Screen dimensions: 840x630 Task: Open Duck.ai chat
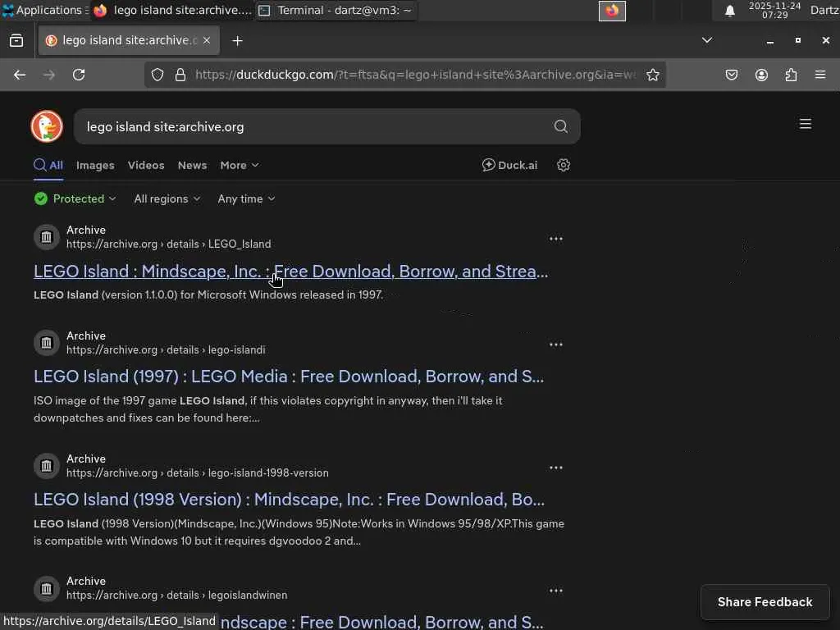coord(509,165)
